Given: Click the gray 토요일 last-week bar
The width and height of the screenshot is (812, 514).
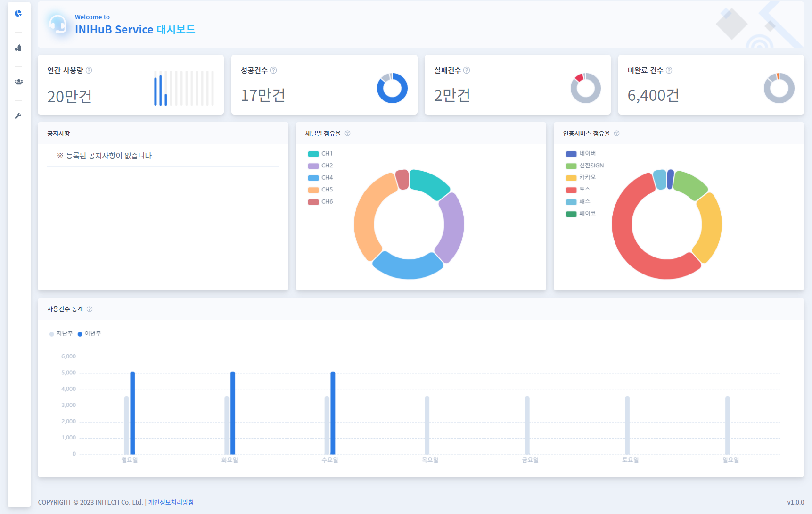Looking at the screenshot, I should click(627, 425).
